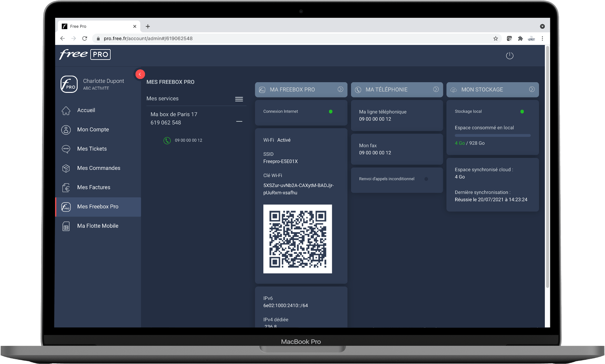The width and height of the screenshot is (605, 364).
Task: Open Accueil in the sidebar
Action: click(98, 110)
